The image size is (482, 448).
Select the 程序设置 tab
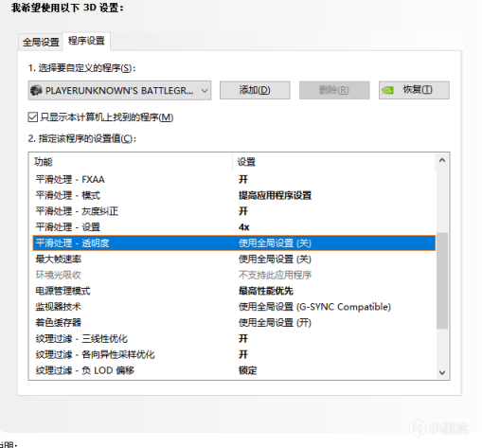pyautogui.click(x=86, y=41)
